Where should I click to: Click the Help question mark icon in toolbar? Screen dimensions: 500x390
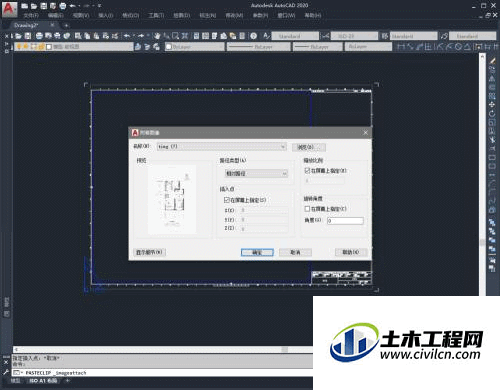coord(254,36)
